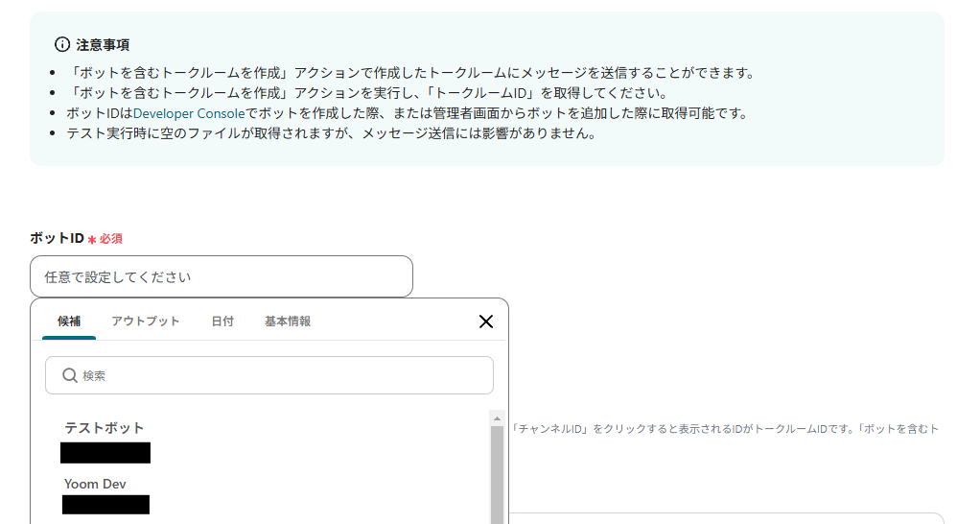Click the 注意事項 heading
Viewport: 980px width, 524px height.
click(104, 45)
